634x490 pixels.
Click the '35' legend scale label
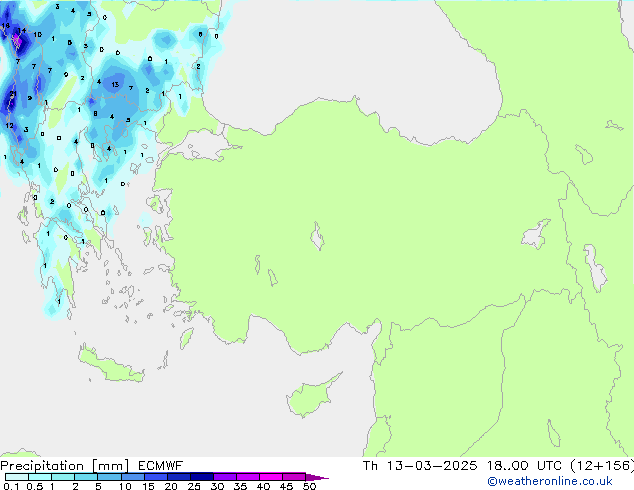click(240, 486)
